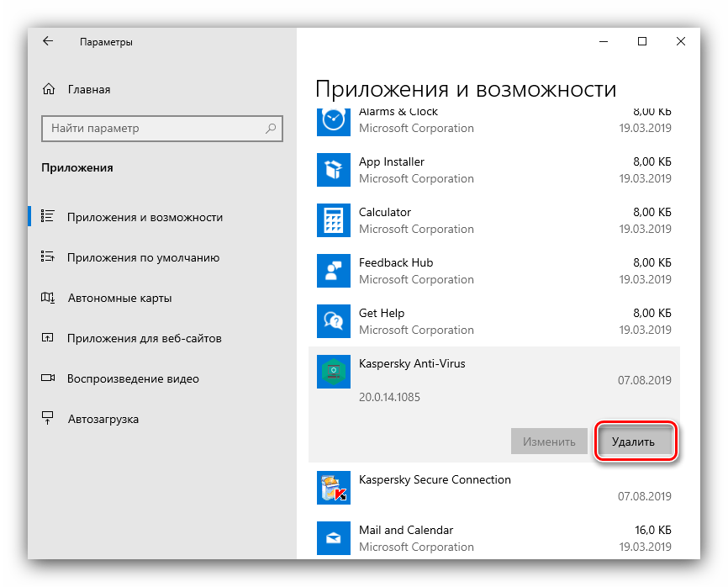The width and height of the screenshot is (728, 587).
Task: Click the Get Help app icon
Action: [x=333, y=321]
